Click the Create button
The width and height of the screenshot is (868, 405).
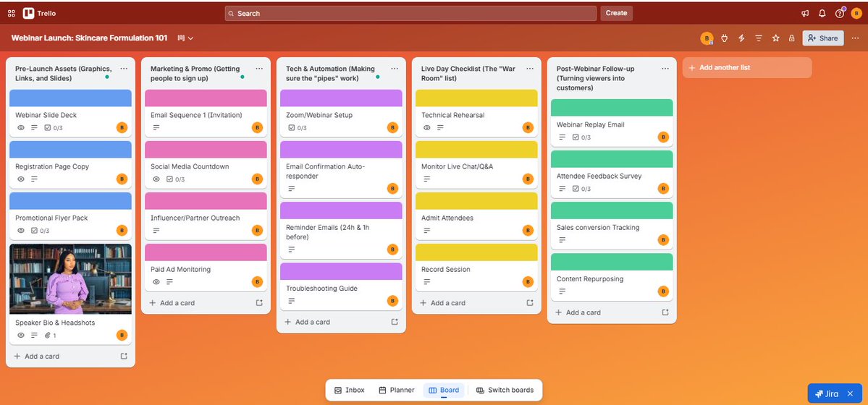[x=616, y=13]
